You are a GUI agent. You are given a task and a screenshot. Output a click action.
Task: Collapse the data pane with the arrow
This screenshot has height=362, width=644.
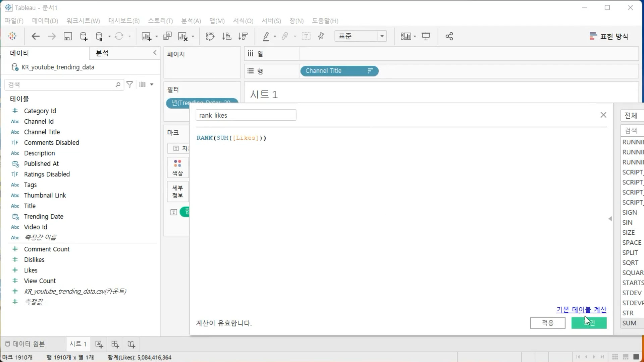pyautogui.click(x=155, y=53)
